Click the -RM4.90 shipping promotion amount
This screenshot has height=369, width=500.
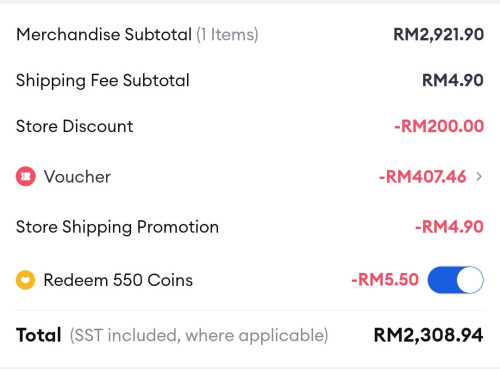[x=449, y=227]
